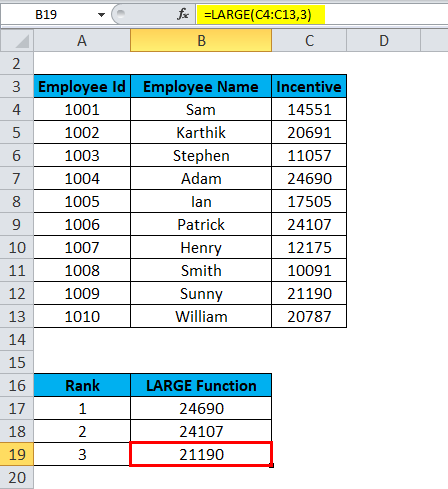Select the name cell Ian
This screenshot has height=489, width=448.
[x=201, y=201]
